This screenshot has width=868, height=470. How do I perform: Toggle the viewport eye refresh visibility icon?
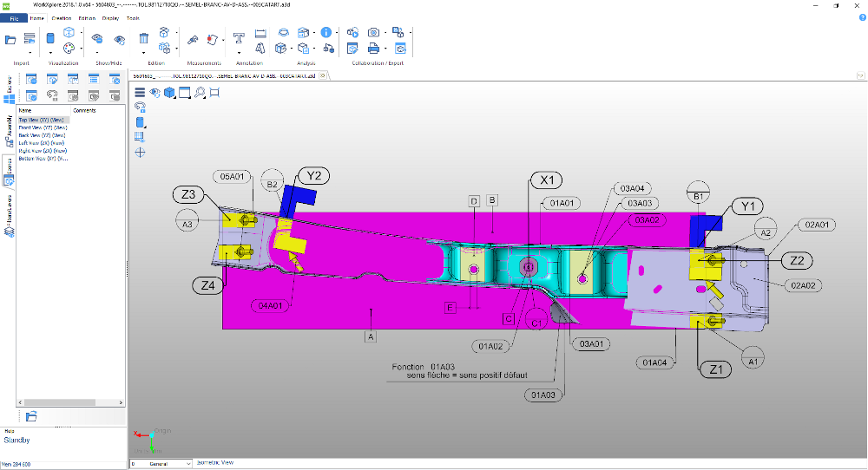click(x=155, y=92)
